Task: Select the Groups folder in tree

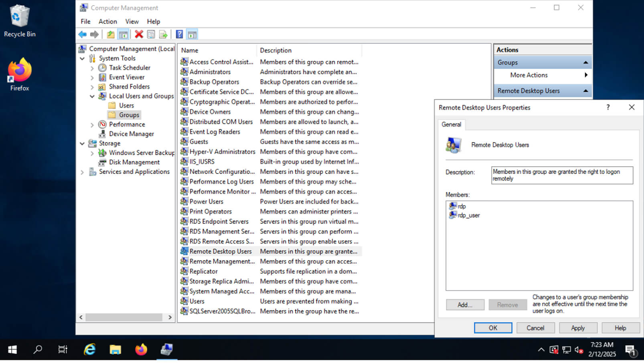Action: coord(129,115)
